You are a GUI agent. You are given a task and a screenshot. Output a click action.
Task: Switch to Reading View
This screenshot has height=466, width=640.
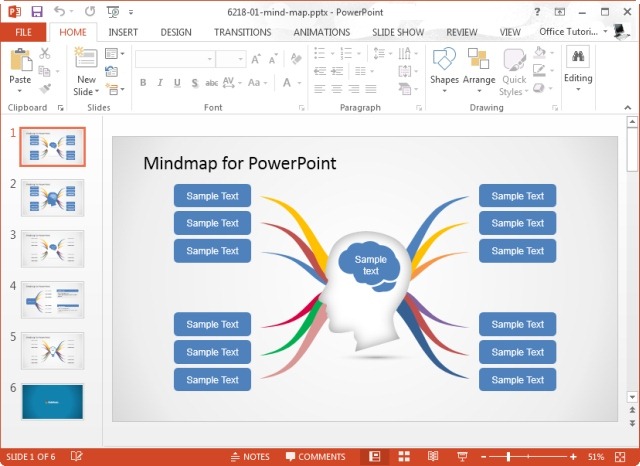(433, 456)
